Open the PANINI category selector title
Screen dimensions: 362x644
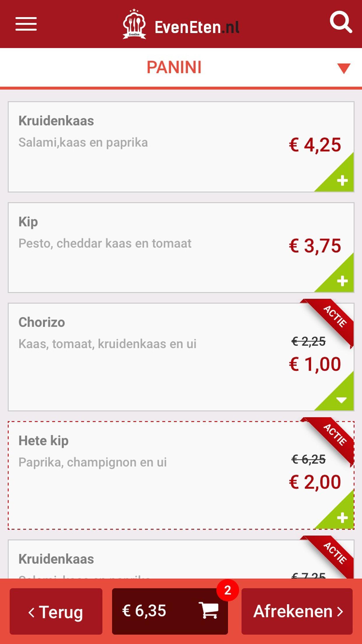pos(174,67)
